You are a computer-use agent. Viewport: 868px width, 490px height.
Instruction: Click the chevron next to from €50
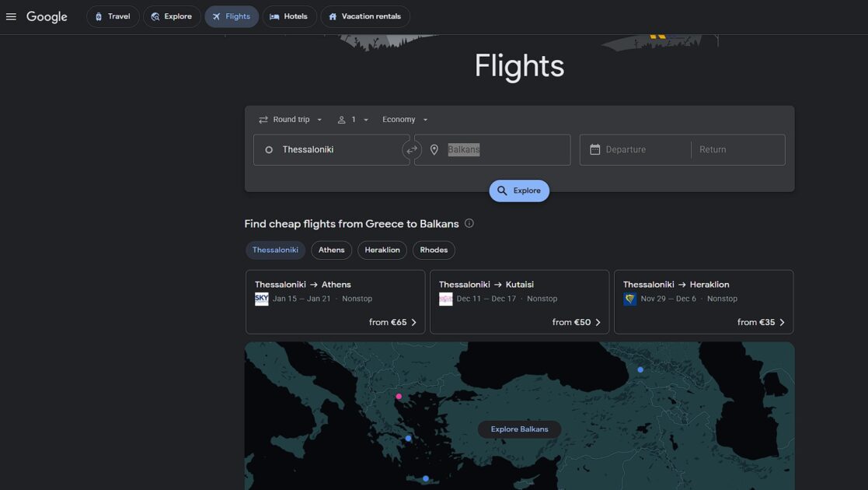598,323
